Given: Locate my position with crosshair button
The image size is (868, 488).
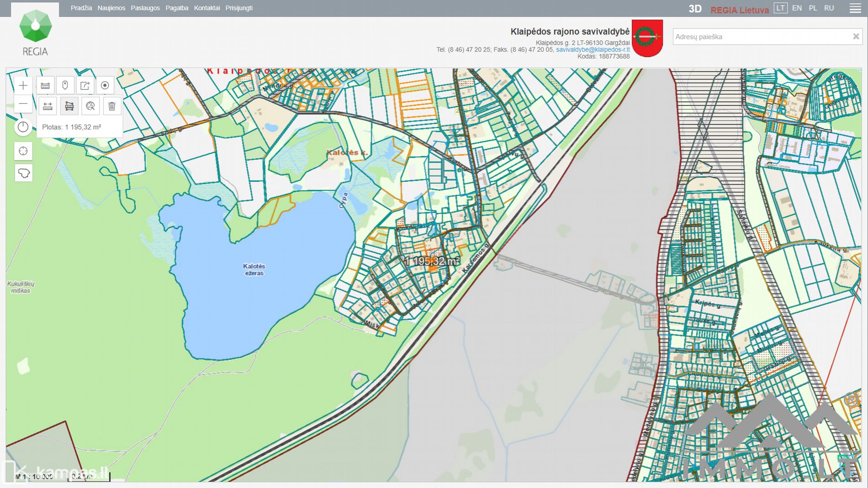Looking at the screenshot, I should click(23, 151).
